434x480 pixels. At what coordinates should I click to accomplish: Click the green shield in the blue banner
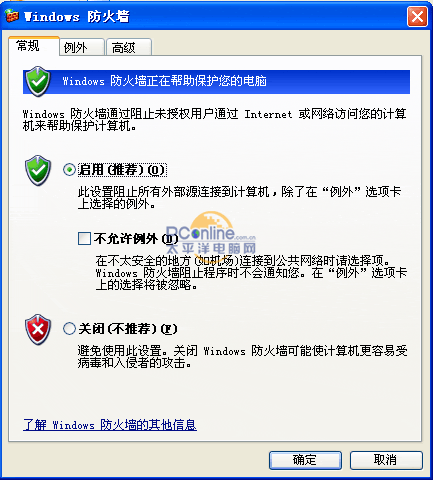39,82
